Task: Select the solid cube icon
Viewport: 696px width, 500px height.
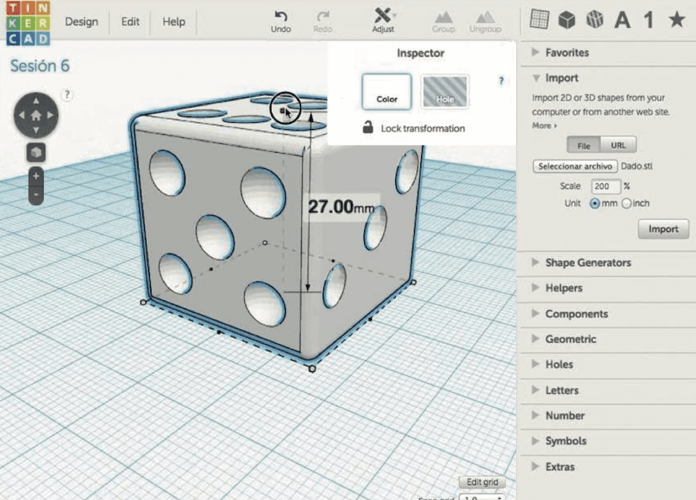Action: click(x=567, y=20)
